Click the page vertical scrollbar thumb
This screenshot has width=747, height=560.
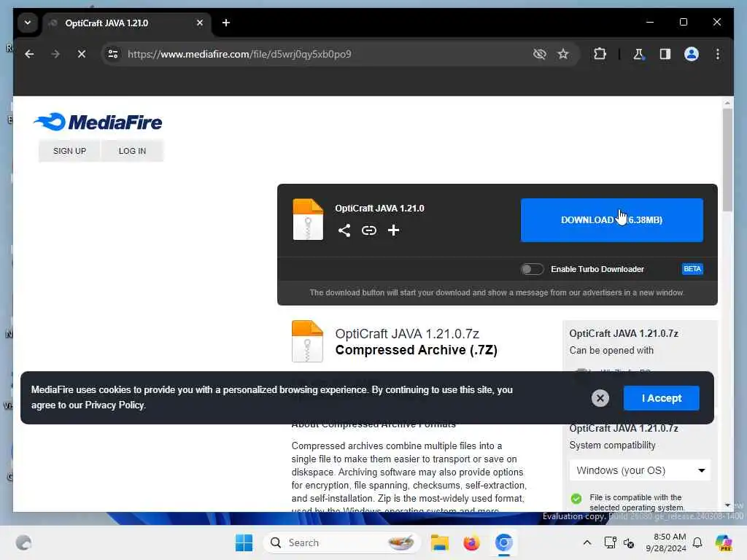coord(727,160)
